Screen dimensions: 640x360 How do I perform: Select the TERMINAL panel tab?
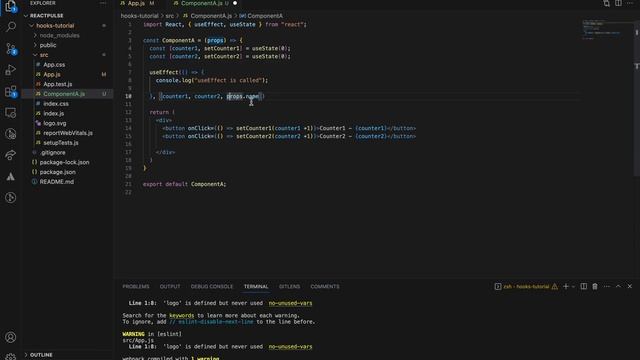256,287
